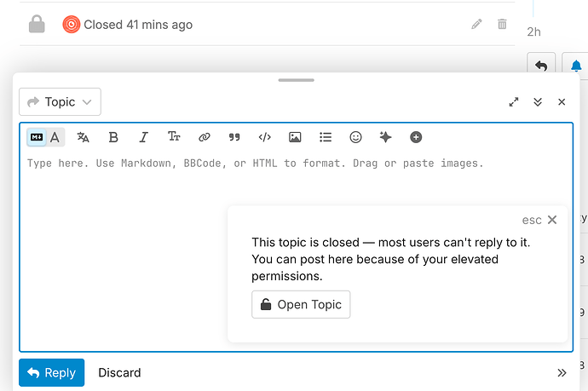Viewport: 588px width, 391px height.
Task: Insert a hyperlink
Action: (204, 137)
